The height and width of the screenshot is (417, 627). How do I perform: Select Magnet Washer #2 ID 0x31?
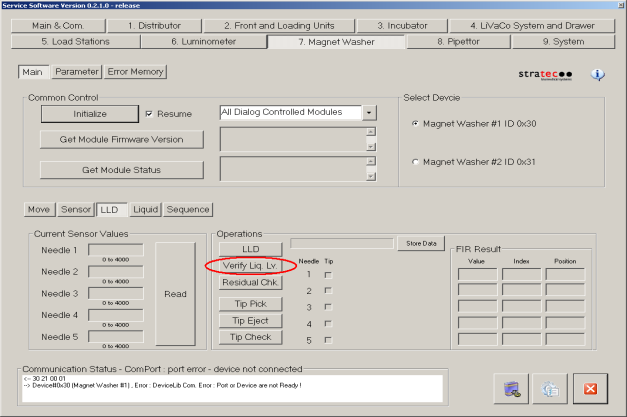(x=416, y=161)
